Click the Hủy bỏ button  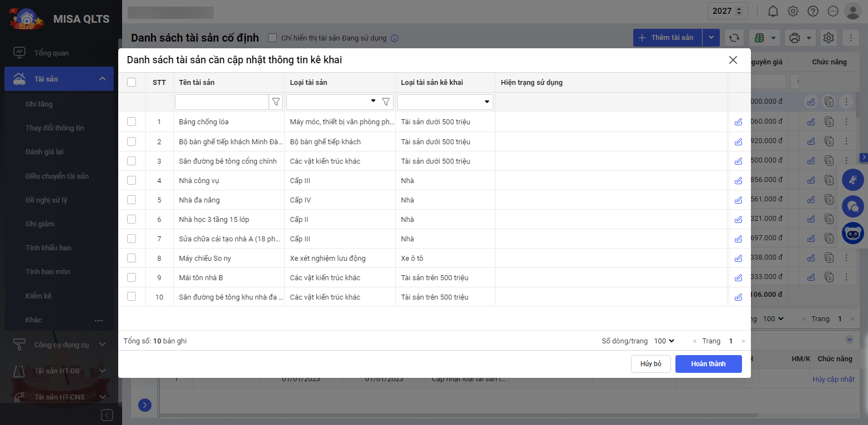point(650,364)
